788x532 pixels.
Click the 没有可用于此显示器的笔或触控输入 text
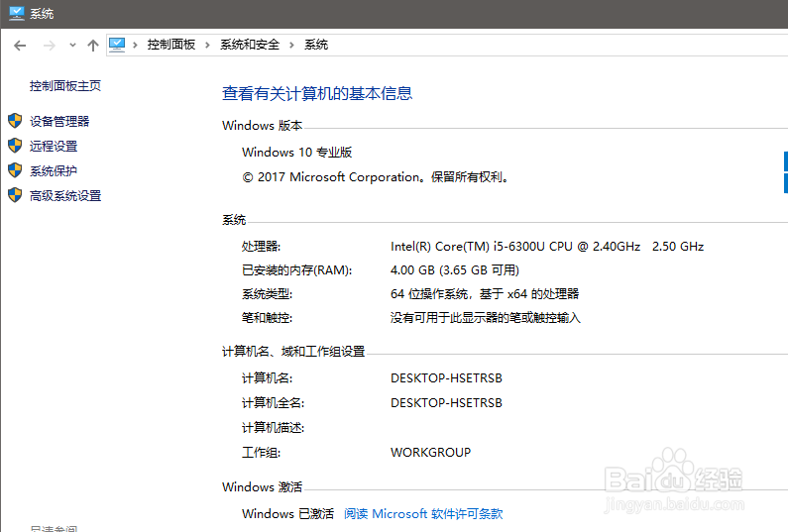click(486, 317)
